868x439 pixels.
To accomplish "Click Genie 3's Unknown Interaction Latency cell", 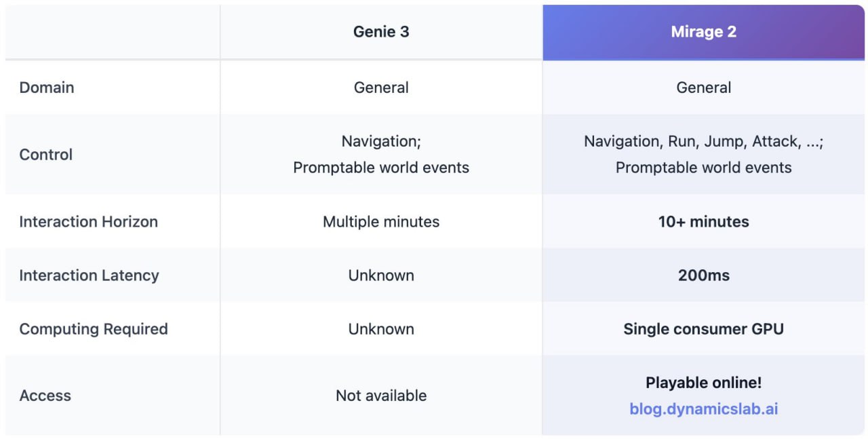I will pyautogui.click(x=381, y=275).
